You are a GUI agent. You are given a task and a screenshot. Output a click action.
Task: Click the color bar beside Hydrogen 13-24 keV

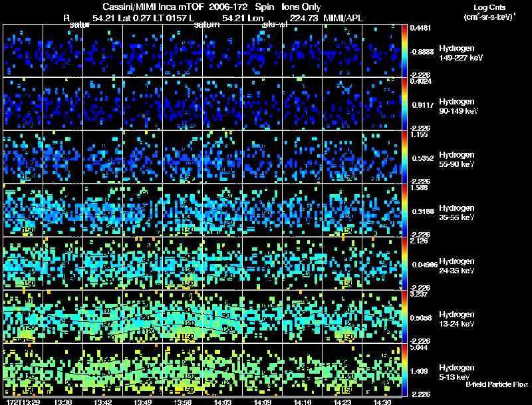click(x=404, y=317)
